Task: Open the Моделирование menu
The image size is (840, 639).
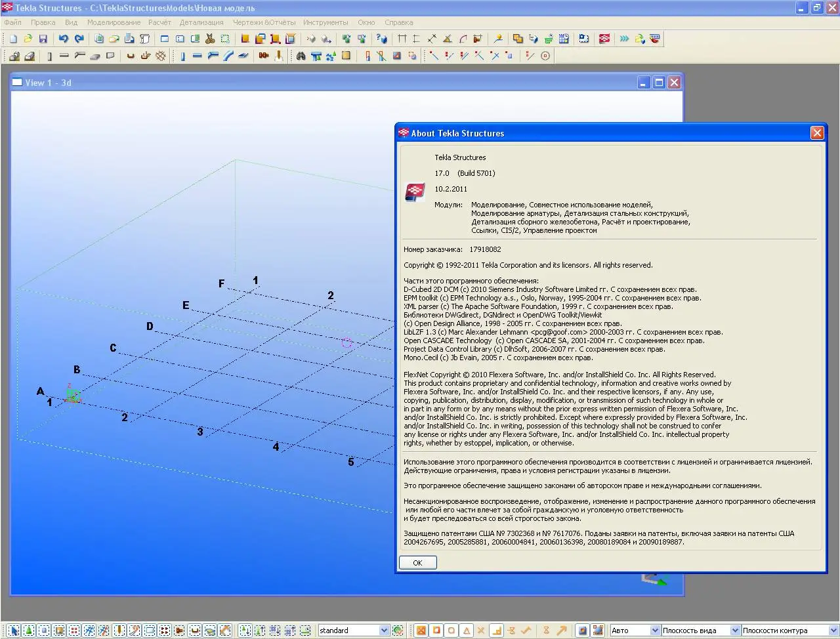Action: click(114, 22)
